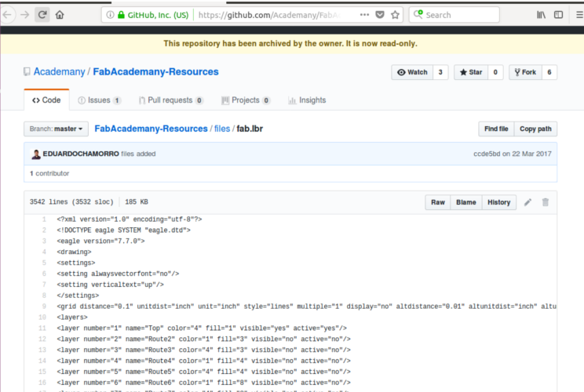Fork the repository
Image resolution: width=584 pixels, height=392 pixels.
tap(525, 72)
